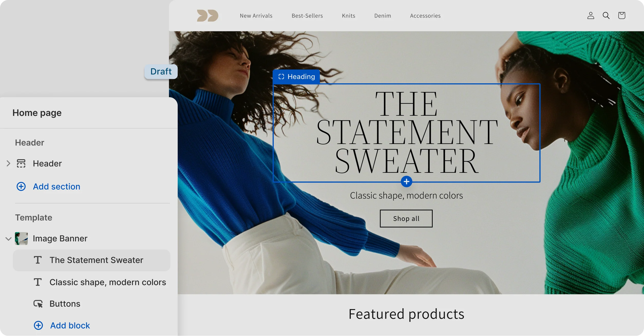Click the Image Banner thumbnail
The width and height of the screenshot is (644, 336).
[x=21, y=239]
